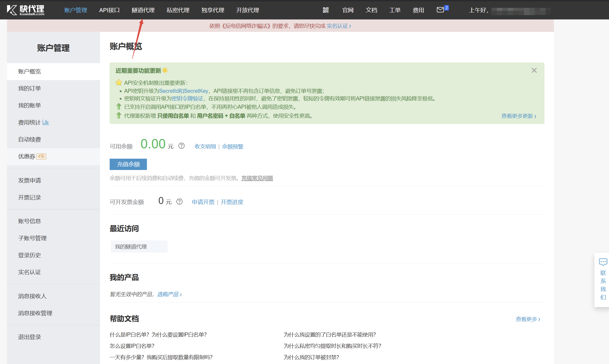The height and width of the screenshot is (364, 609).
Task: Open 怎么设置IP白名单 help article
Action: pos(132,346)
